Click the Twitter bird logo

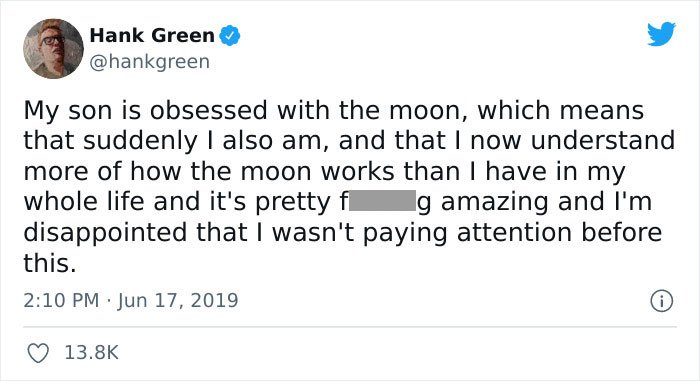point(662,34)
